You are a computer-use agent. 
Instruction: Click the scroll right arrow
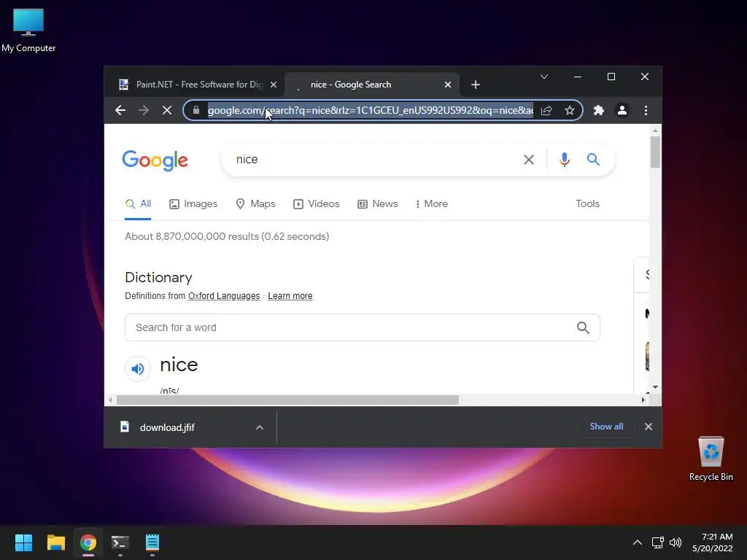643,400
